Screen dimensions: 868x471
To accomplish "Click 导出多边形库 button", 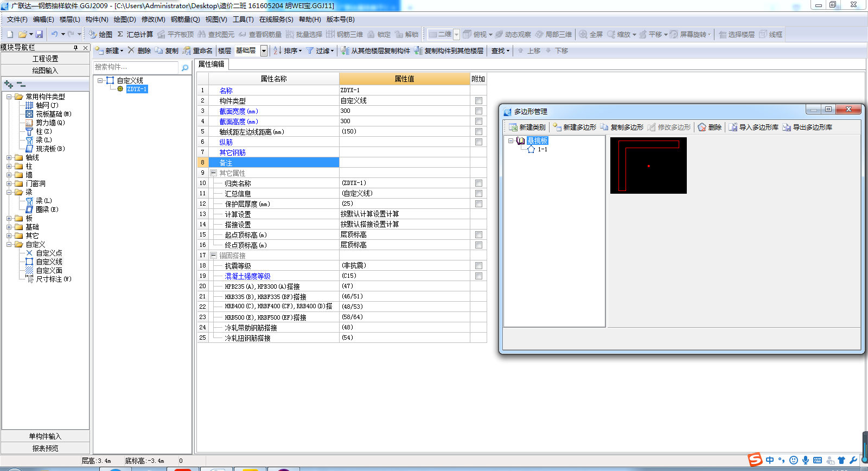I will 807,127.
